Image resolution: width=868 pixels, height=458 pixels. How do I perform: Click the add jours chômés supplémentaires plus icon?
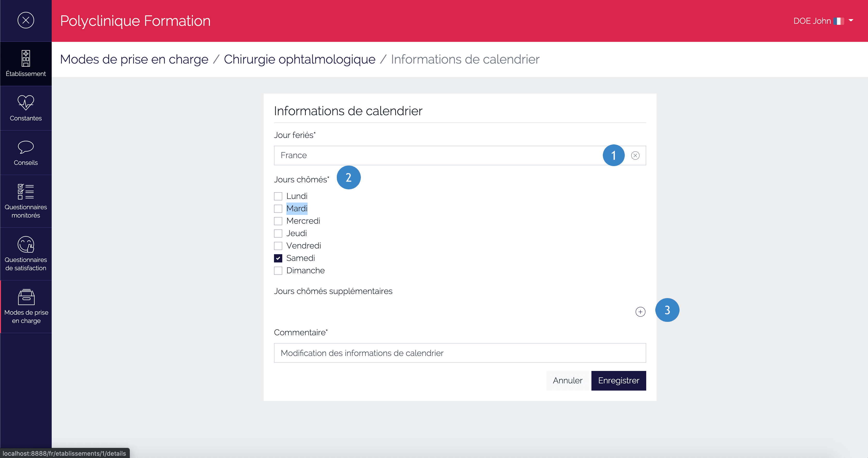point(641,312)
